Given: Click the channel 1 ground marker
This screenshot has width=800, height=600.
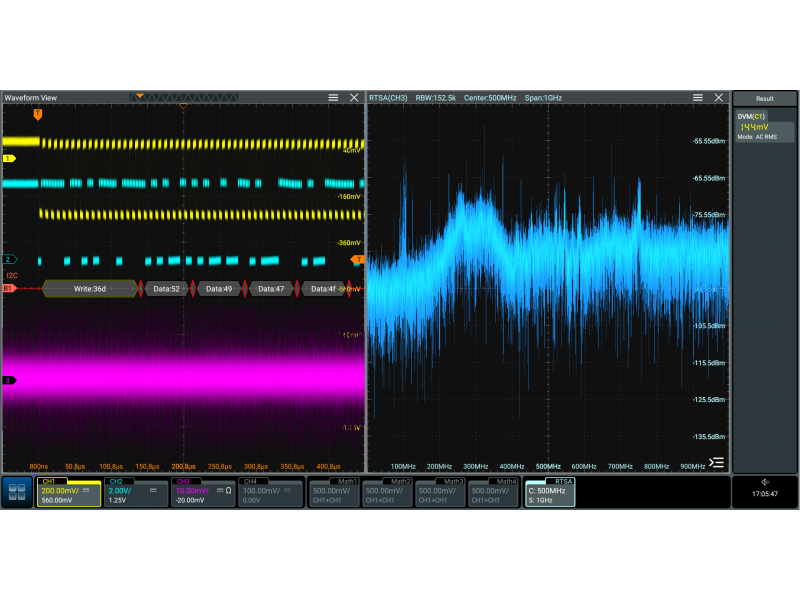Looking at the screenshot, I should 9,158.
